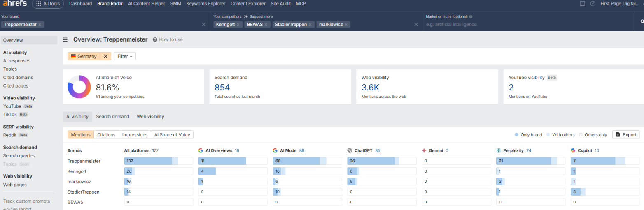Click the Google AI Overviews column icon
The height and width of the screenshot is (210, 644).
point(201,150)
